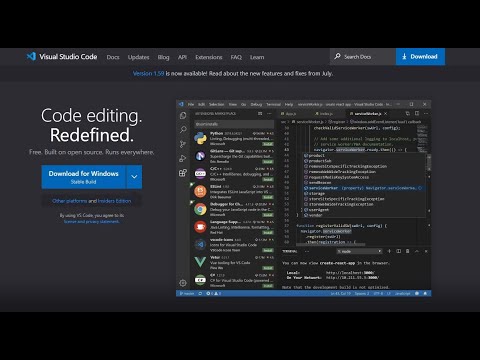Click the clear extensions list icon in Marketplace header
This screenshot has height=360, width=480.
coord(260,114)
